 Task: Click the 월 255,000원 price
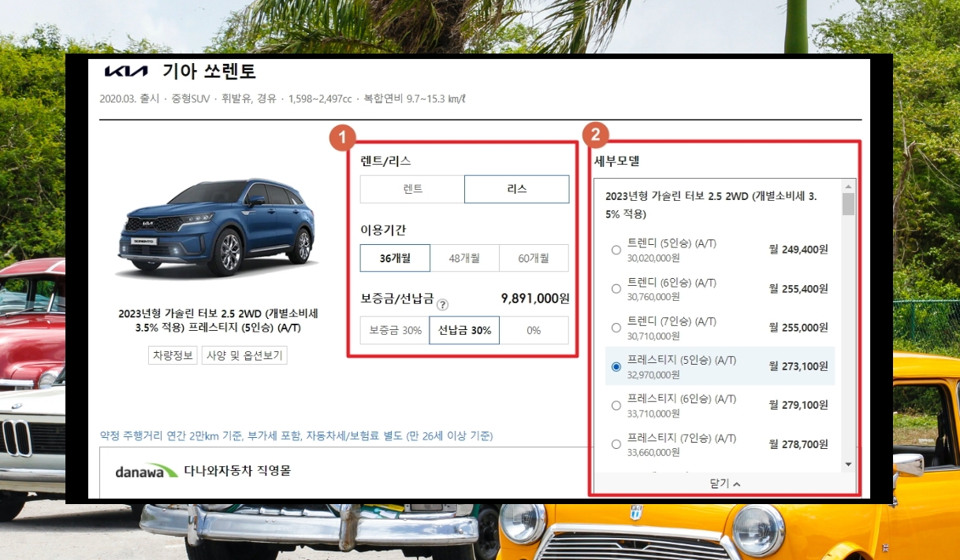798,328
